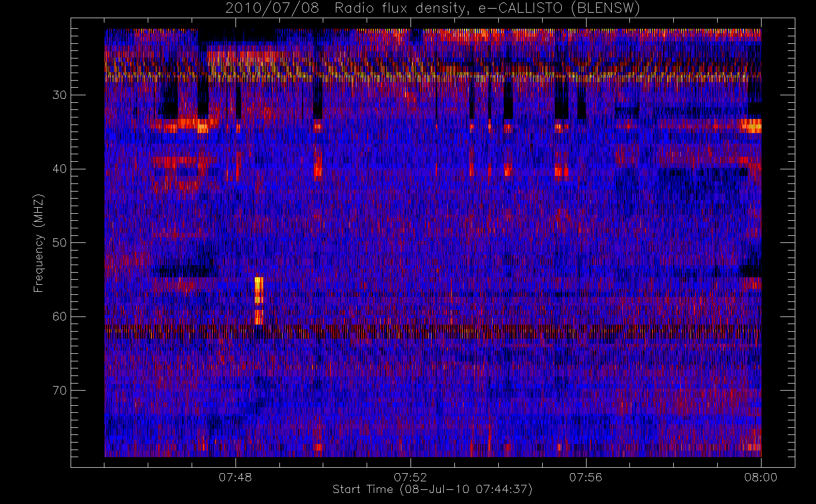
Task: Click the 70 MHz frequency tick label
Action: 60,391
